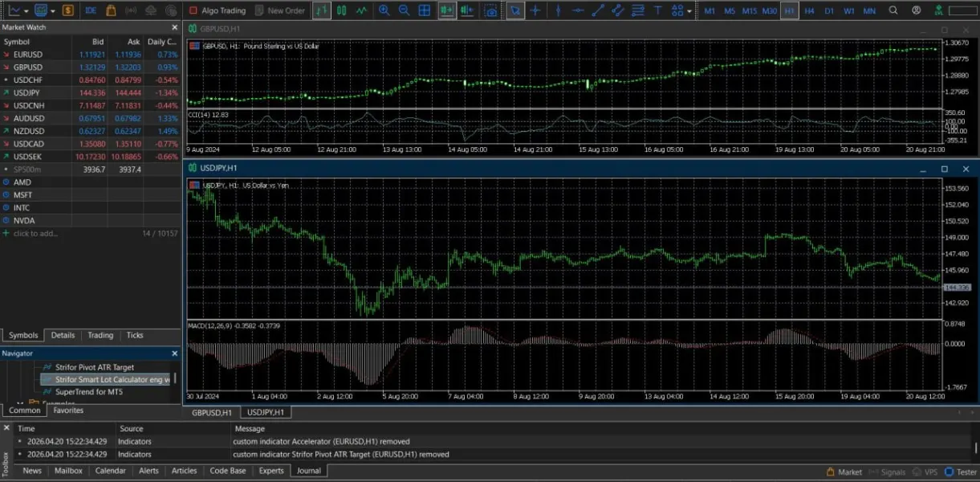Select D1 timeframe
The width and height of the screenshot is (980, 482).
(x=829, y=10)
